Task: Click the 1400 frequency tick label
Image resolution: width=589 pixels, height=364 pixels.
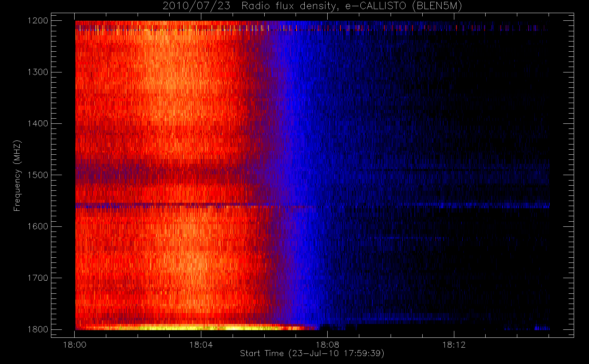Action: coord(38,124)
